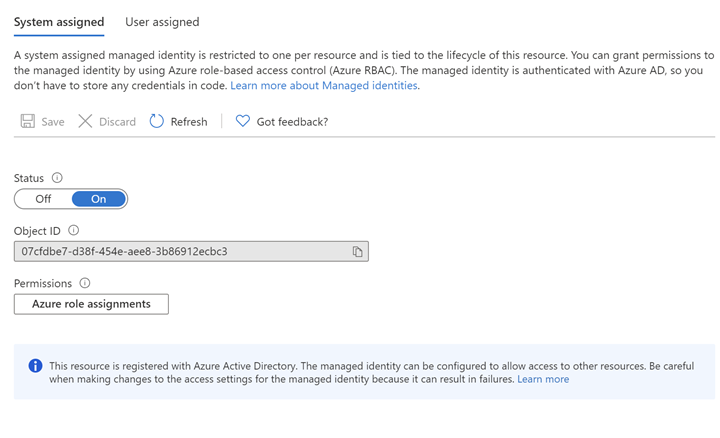Copy the Object ID to clipboard

coord(357,252)
